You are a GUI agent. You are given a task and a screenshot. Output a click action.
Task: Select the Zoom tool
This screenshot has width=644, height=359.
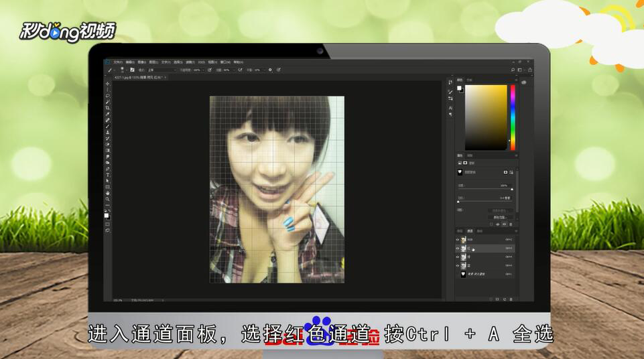[108, 199]
